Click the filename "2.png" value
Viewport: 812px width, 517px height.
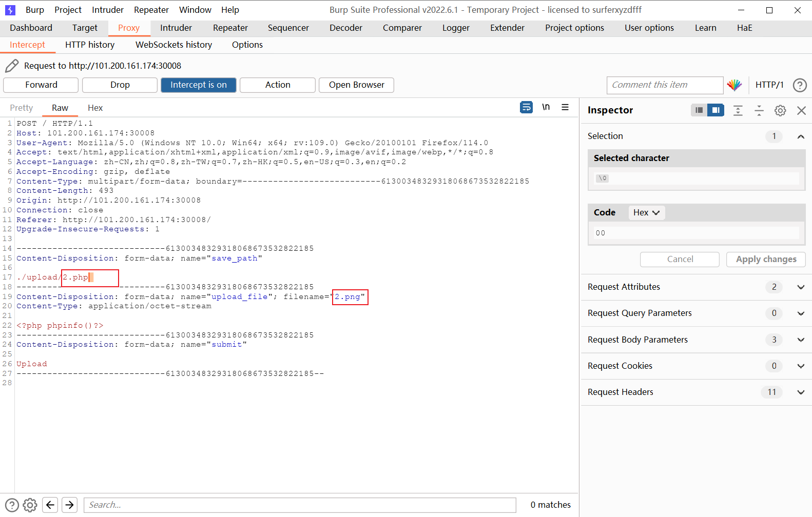coord(350,297)
